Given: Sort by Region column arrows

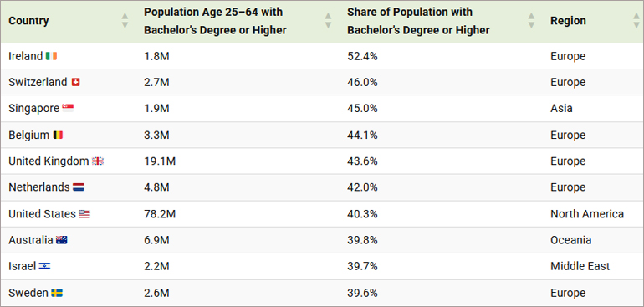Looking at the screenshot, I should click(637, 21).
